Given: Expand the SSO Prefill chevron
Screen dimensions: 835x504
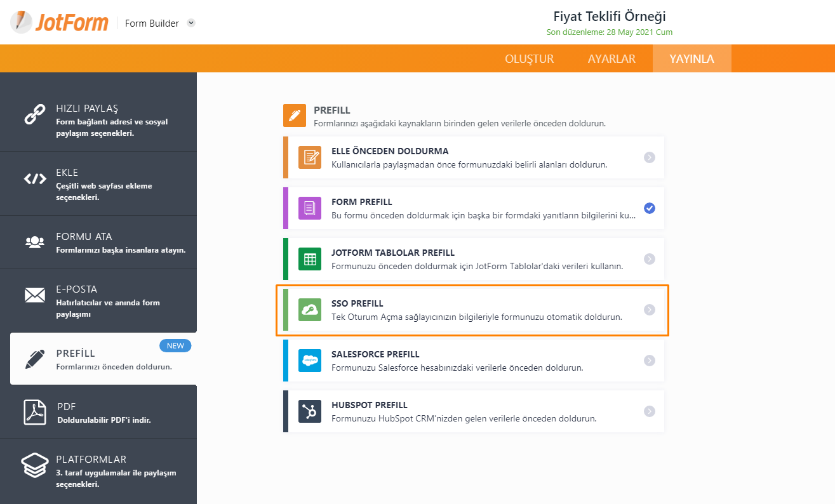Looking at the screenshot, I should click(x=649, y=310).
